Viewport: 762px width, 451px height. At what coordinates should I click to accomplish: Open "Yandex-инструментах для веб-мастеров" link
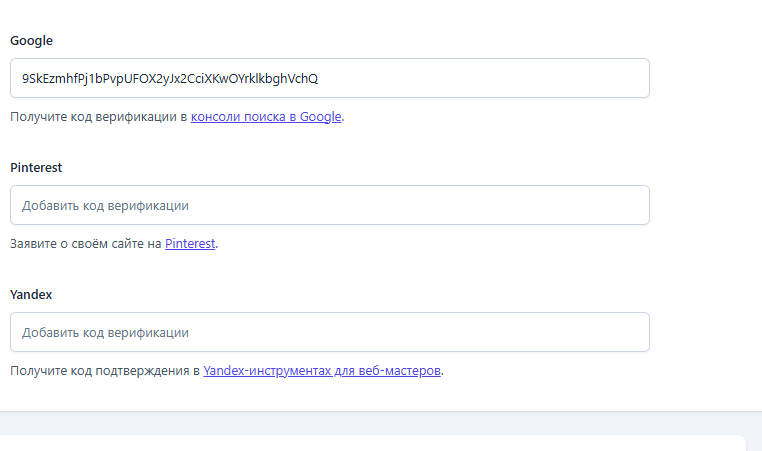322,370
